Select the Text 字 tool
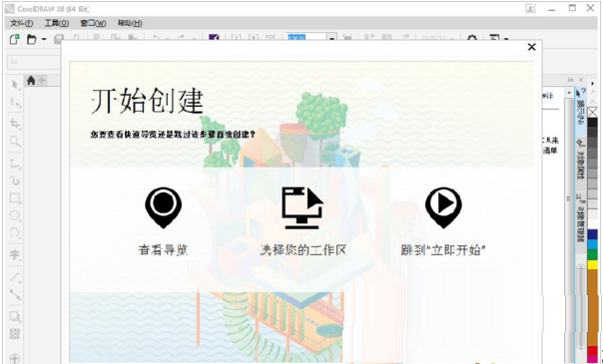 pos(15,254)
